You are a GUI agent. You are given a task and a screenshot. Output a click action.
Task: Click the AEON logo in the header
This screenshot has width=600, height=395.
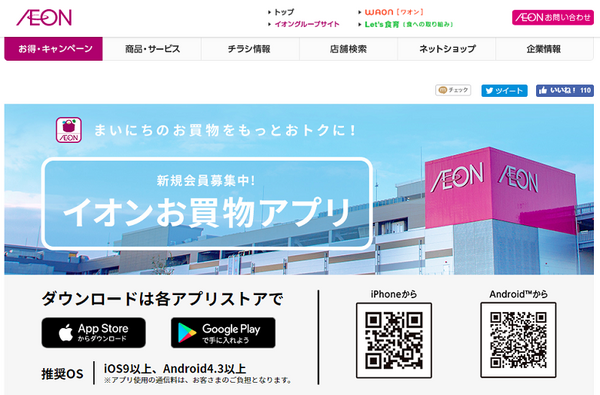click(44, 18)
